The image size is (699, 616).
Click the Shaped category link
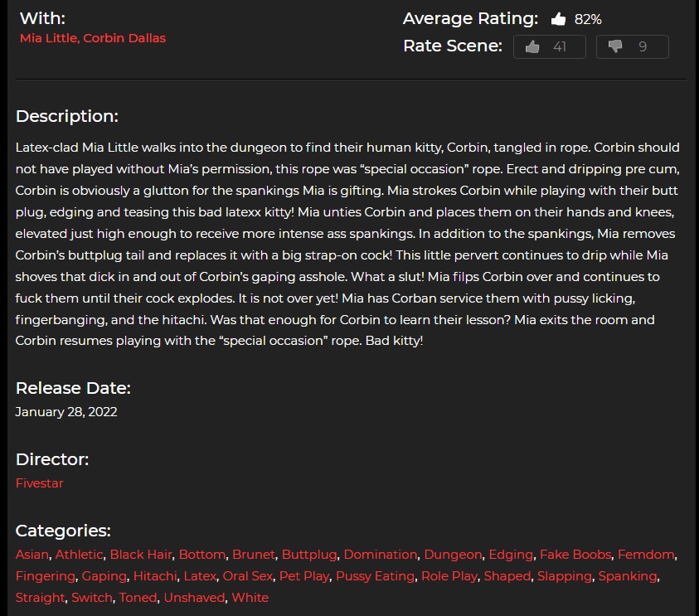[x=507, y=575]
